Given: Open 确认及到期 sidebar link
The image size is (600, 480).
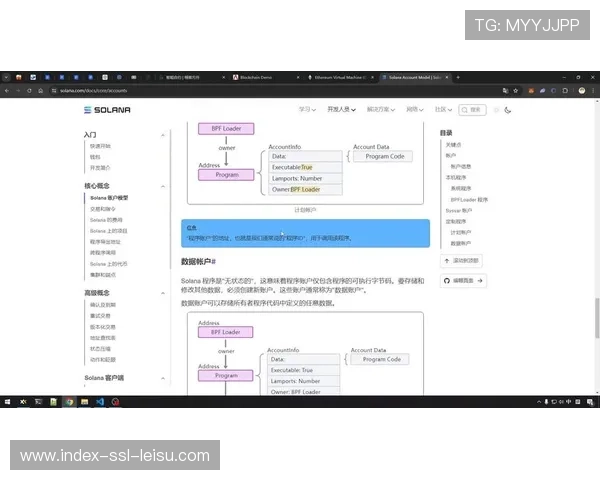Looking at the screenshot, I should click(103, 305).
